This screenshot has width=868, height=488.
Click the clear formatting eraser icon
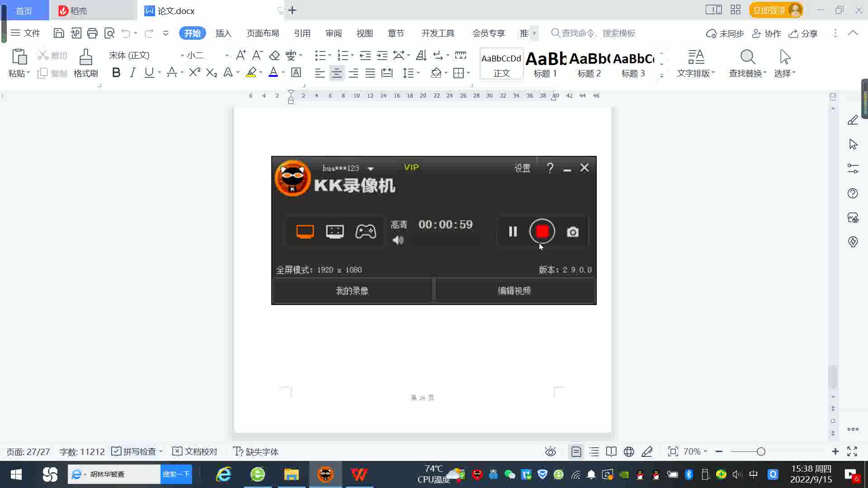(x=274, y=55)
